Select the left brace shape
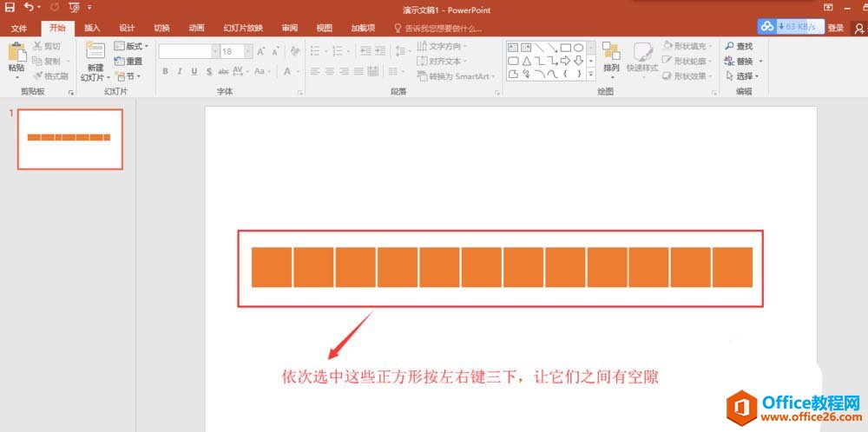The image size is (868, 432). 565,74
